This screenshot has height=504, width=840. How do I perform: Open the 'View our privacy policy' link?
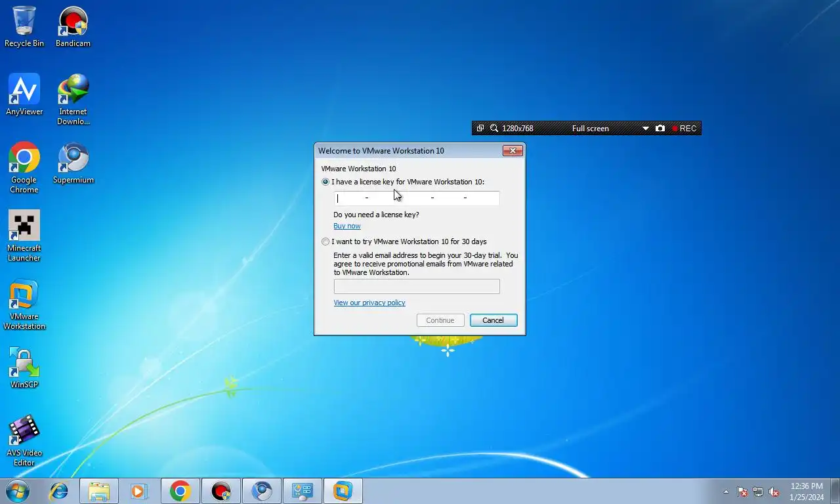369,303
